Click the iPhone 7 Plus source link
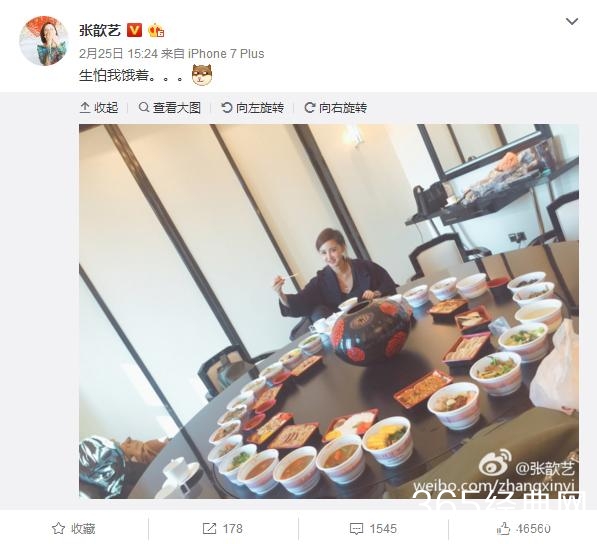The height and width of the screenshot is (544, 597). [226, 54]
